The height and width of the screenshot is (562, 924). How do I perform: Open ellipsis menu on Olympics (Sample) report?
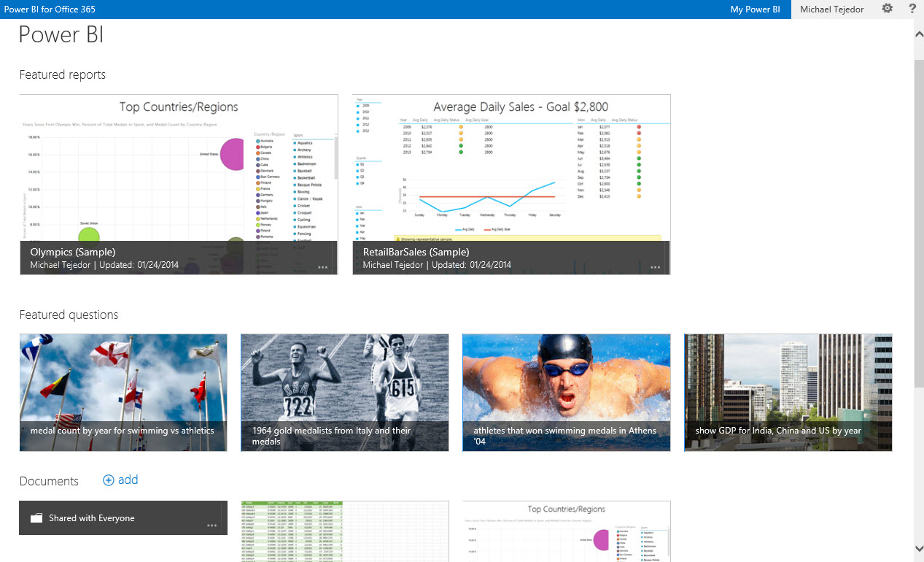point(323,267)
